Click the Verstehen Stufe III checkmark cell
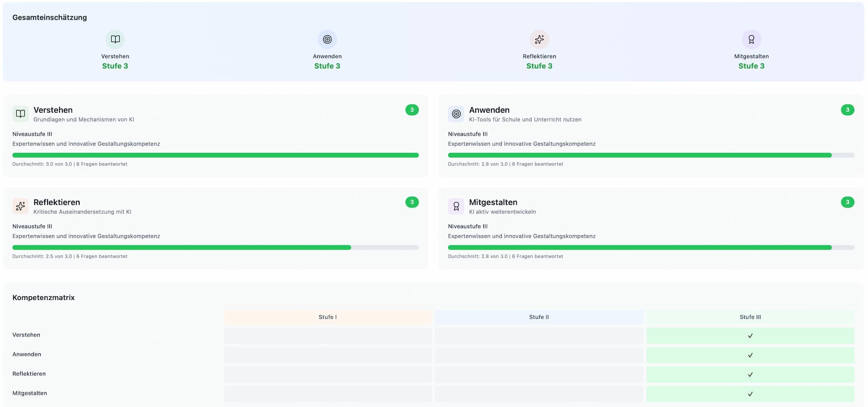Screen dimensions: 868x407 750,336
